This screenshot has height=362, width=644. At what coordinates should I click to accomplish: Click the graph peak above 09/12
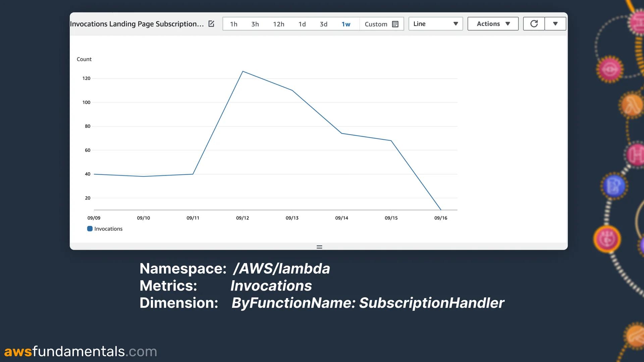[x=243, y=71]
